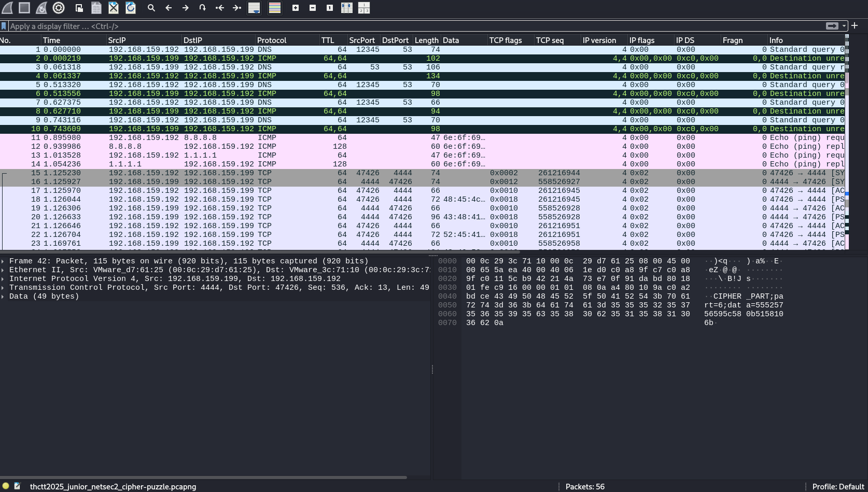Select packet 11 ICMP ping to 8.8.8.8
The width and height of the screenshot is (868, 492).
click(422, 138)
